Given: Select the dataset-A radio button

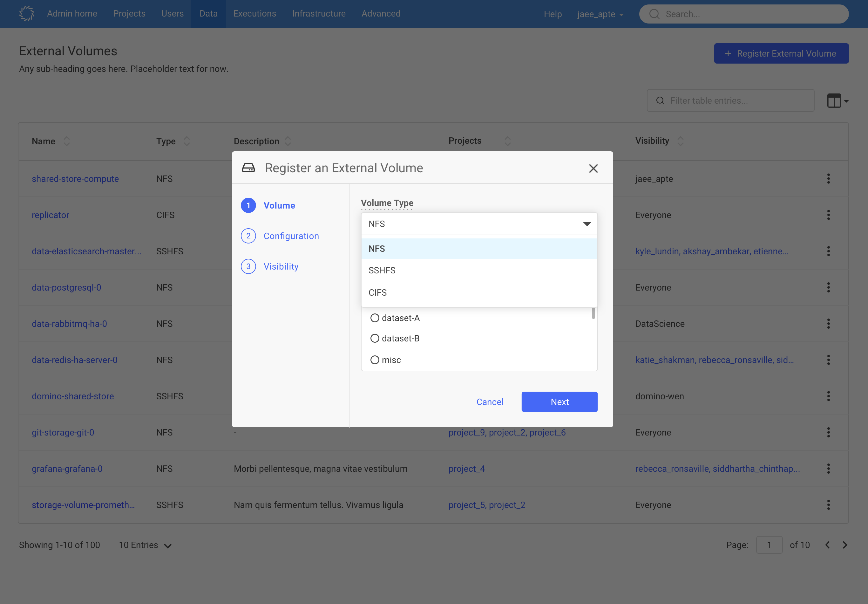Looking at the screenshot, I should coord(375,318).
